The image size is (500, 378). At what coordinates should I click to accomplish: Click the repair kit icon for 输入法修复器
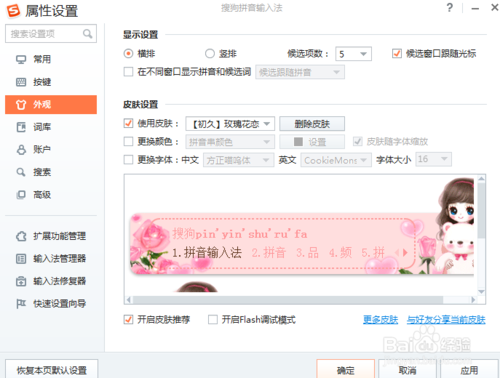[x=21, y=281]
